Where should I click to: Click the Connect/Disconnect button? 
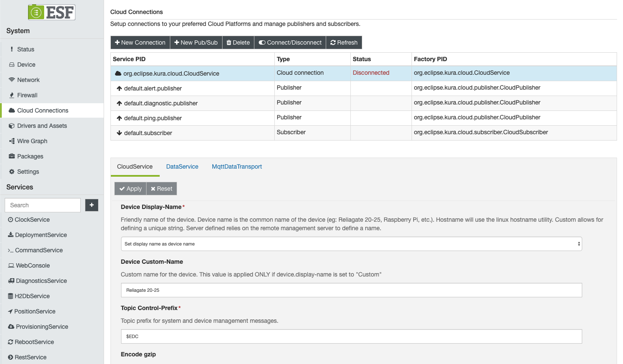point(290,42)
